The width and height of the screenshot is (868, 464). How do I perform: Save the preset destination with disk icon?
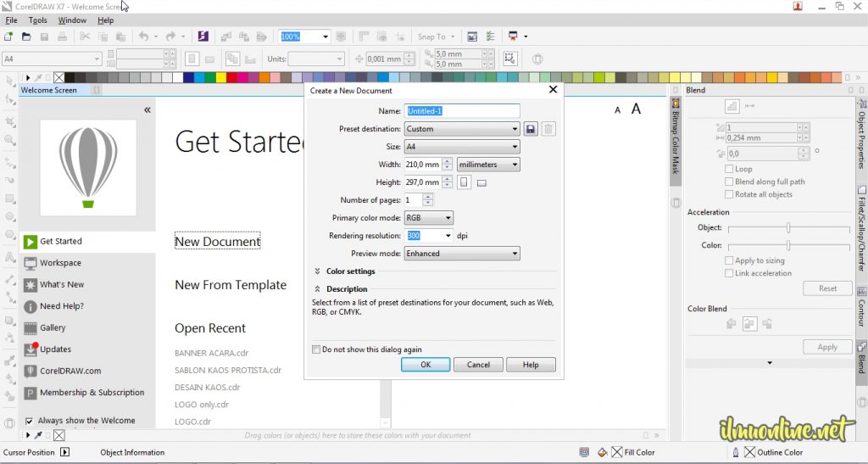point(531,129)
